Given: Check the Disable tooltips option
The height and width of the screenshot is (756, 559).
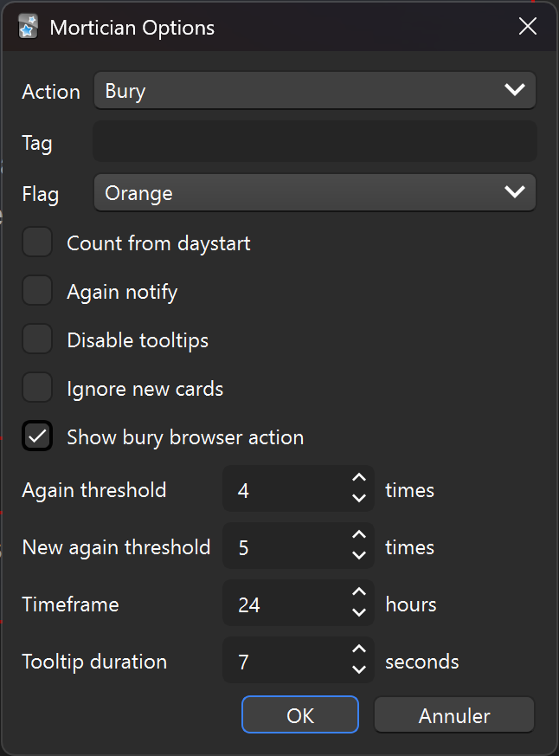Looking at the screenshot, I should 37,339.
